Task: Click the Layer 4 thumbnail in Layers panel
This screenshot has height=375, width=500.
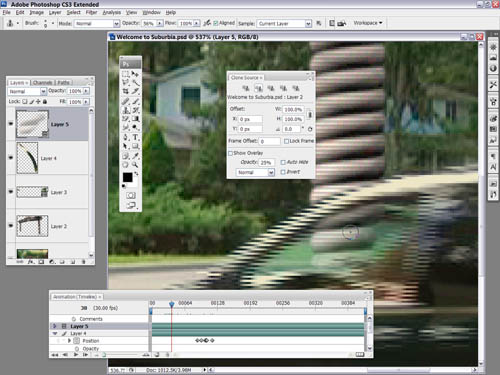Action: click(27, 158)
